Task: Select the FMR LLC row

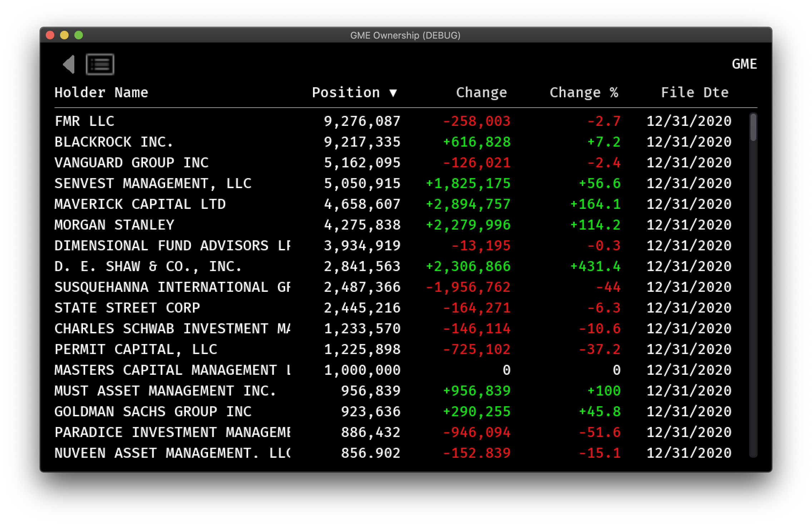Action: (84, 121)
